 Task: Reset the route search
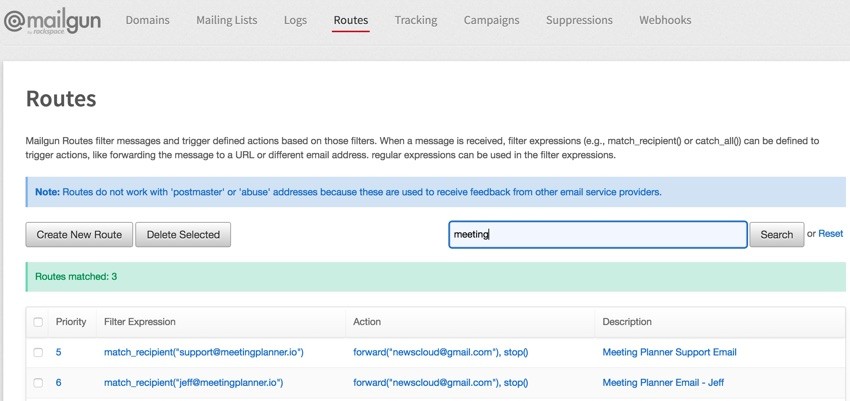pos(830,234)
